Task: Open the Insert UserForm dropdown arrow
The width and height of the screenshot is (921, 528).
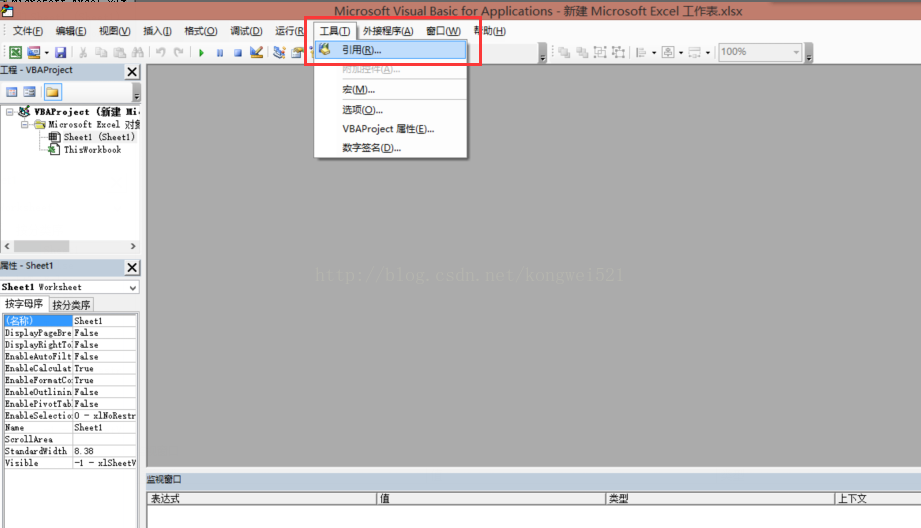Action: click(x=46, y=52)
